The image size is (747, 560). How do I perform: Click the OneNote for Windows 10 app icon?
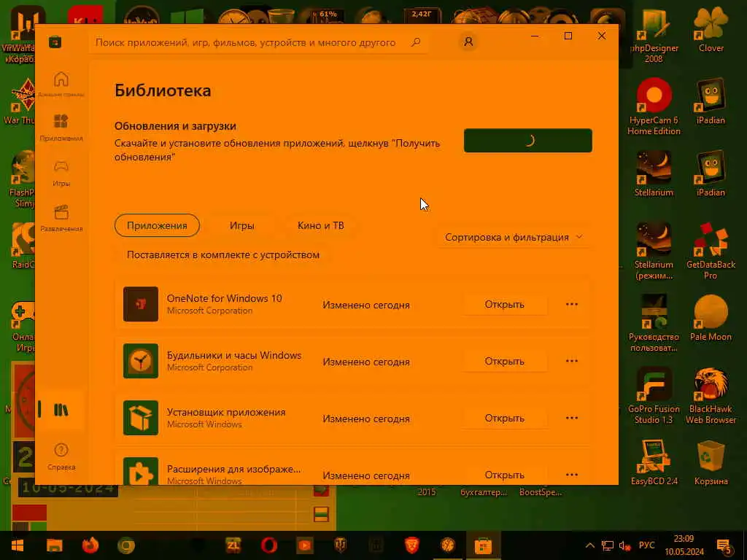141,304
